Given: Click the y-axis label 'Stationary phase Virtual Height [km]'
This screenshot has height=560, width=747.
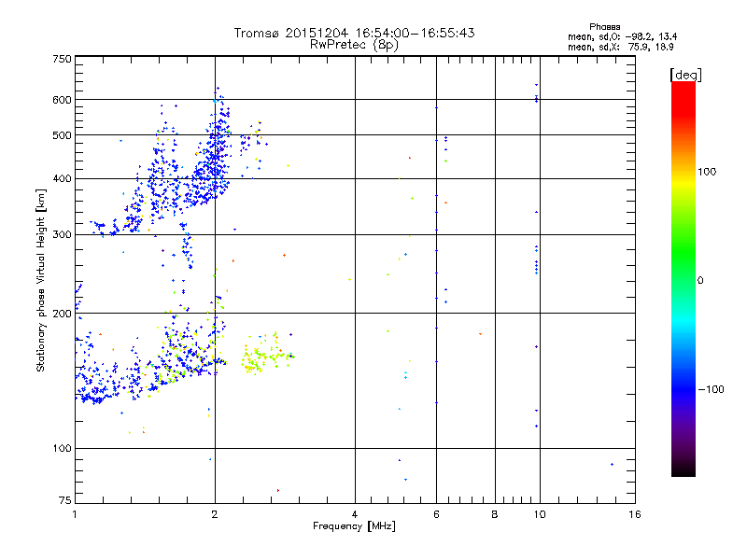Looking at the screenshot, I should 40,281.
